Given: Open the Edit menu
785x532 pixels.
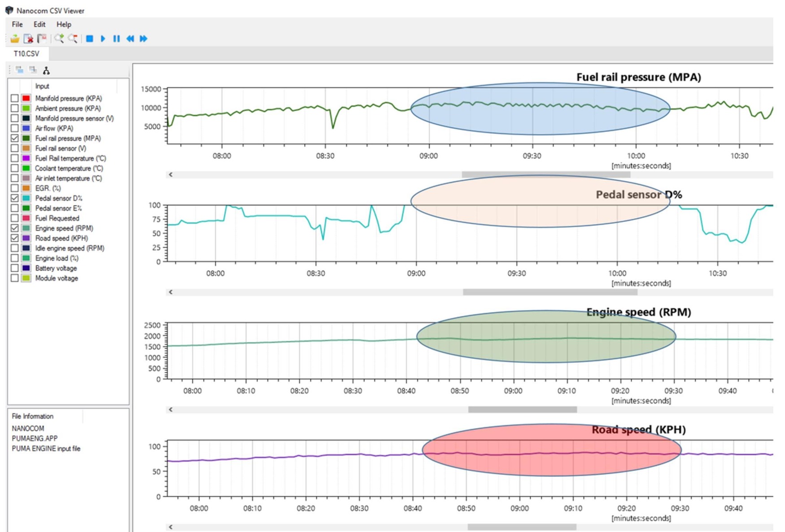Looking at the screenshot, I should [x=39, y=24].
